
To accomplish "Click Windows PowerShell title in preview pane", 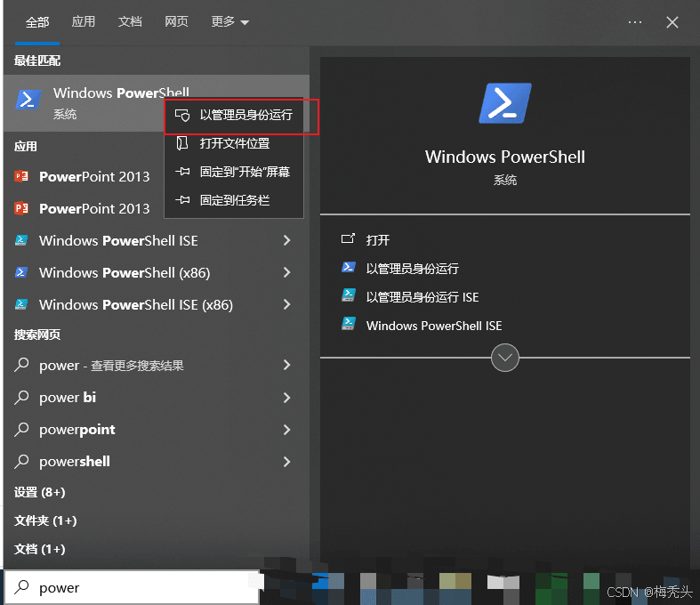I will pos(505,157).
